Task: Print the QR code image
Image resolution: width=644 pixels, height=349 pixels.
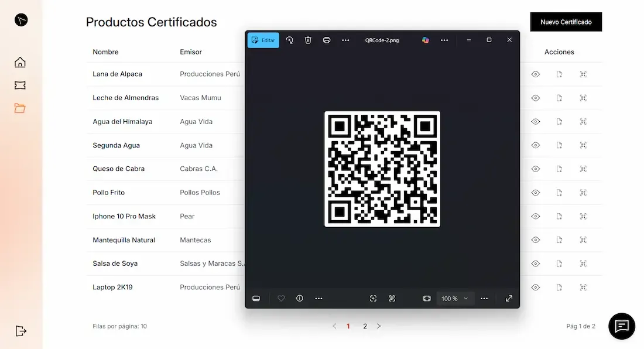Action: click(x=327, y=40)
